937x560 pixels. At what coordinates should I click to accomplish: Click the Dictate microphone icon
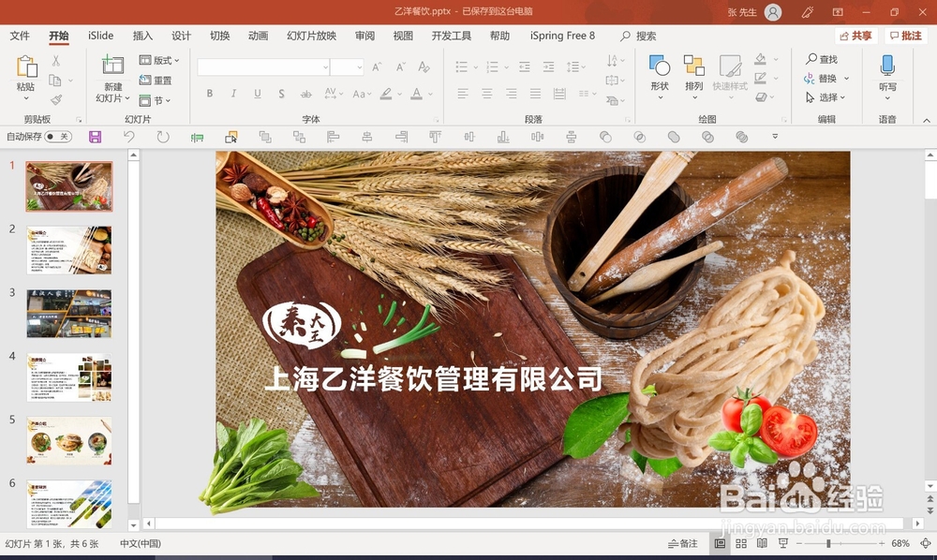pyautogui.click(x=887, y=66)
